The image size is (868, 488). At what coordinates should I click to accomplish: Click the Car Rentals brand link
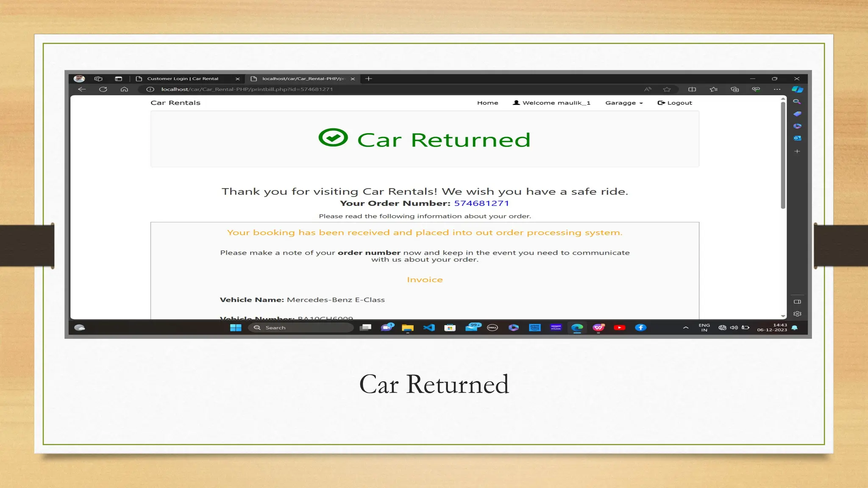coord(175,103)
